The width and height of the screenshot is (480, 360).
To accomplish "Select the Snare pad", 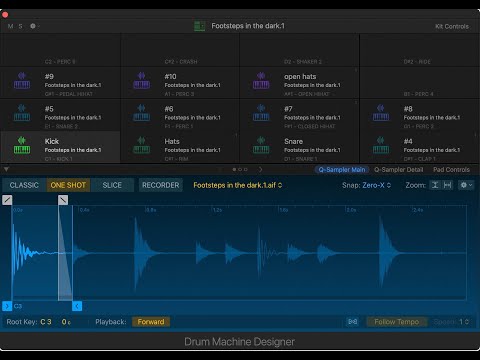I will point(299,147).
